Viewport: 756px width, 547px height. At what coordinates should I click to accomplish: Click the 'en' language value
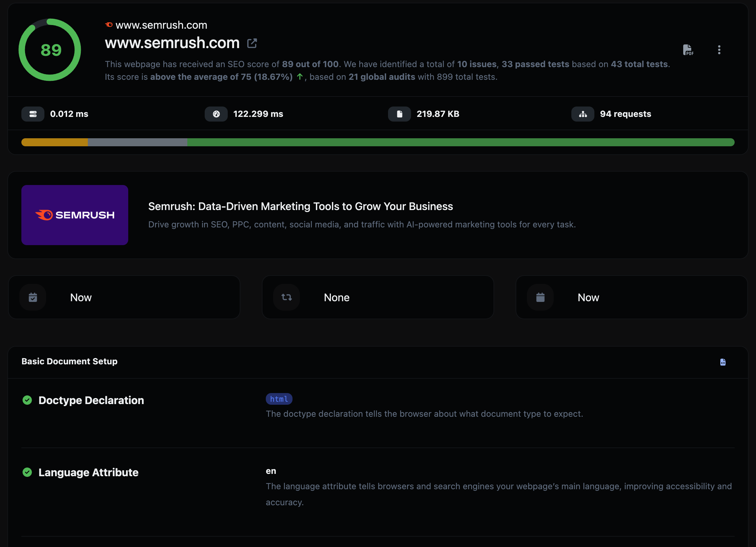pos(271,471)
